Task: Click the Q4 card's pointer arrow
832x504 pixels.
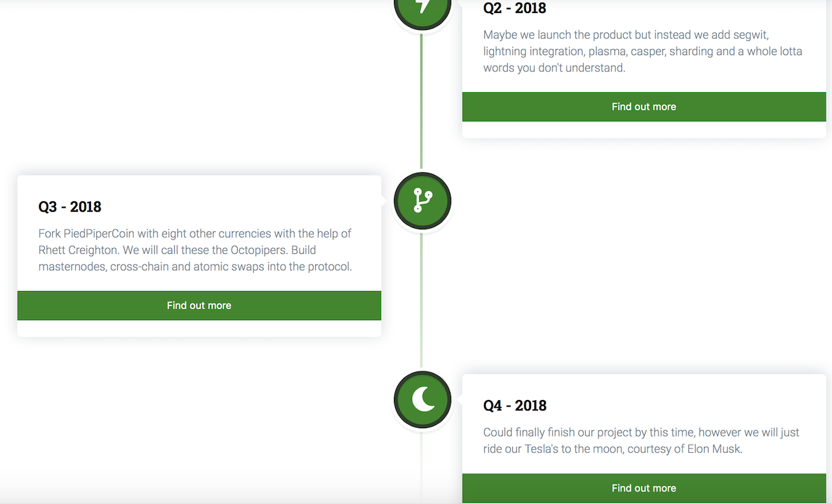Action: pyautogui.click(x=459, y=400)
